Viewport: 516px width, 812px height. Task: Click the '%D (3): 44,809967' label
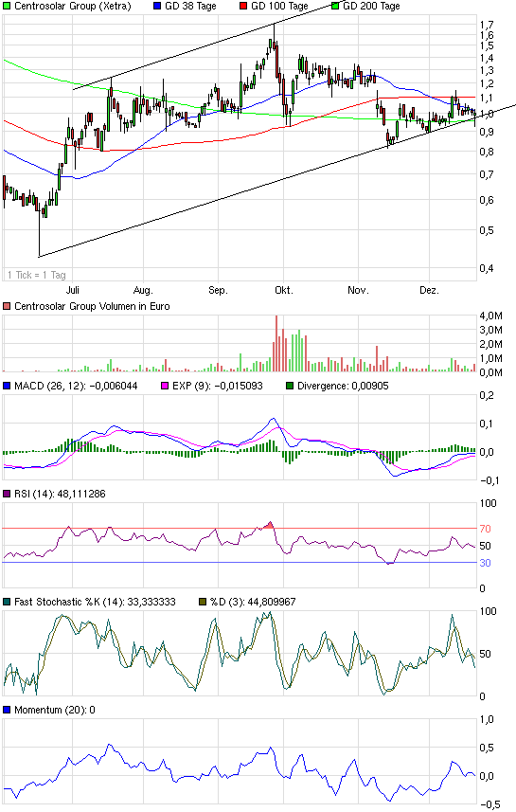coord(253,602)
